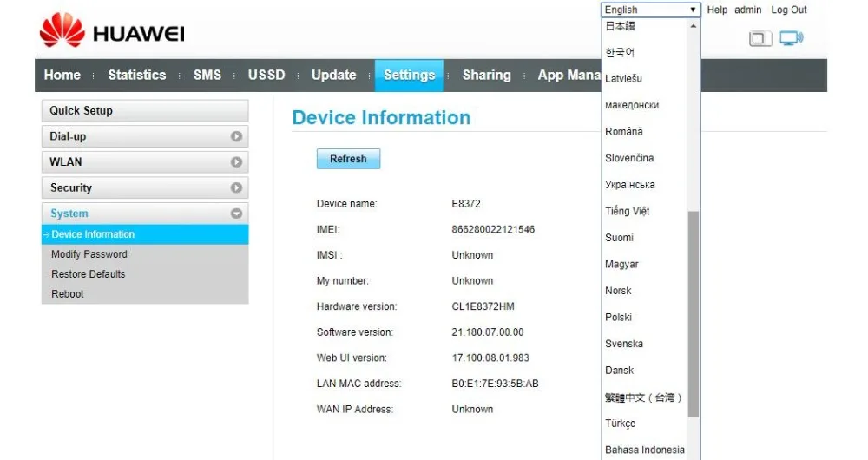Open the SMS tab

click(207, 75)
